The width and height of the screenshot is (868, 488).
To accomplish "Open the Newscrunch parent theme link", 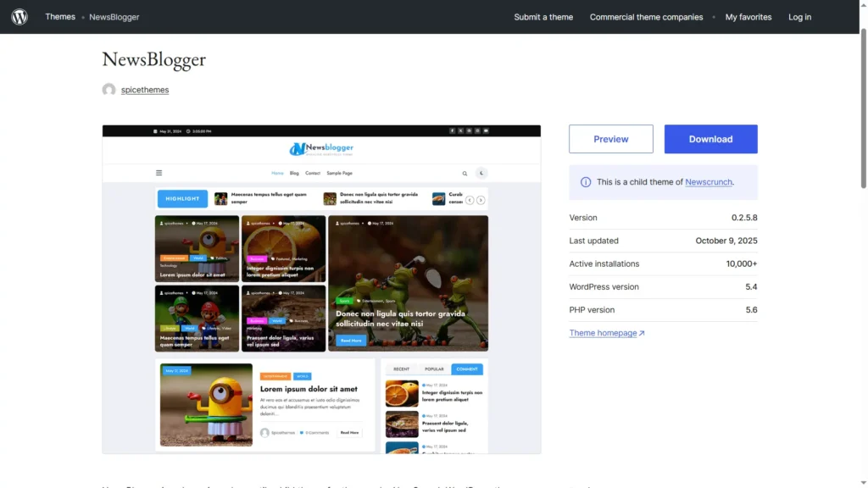I will [709, 182].
